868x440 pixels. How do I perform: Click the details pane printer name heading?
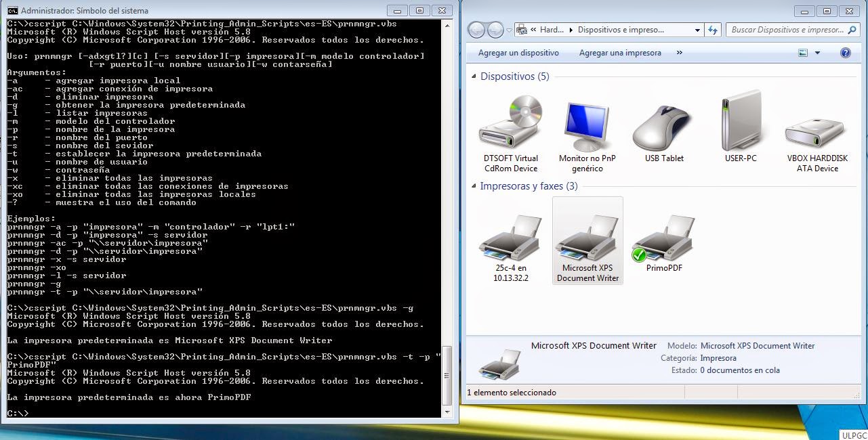click(594, 345)
